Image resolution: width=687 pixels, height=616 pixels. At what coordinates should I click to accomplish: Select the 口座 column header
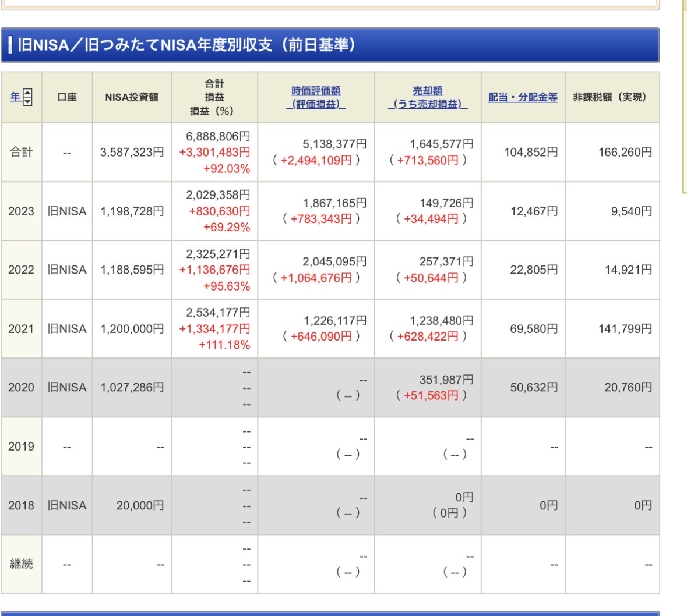(67, 98)
